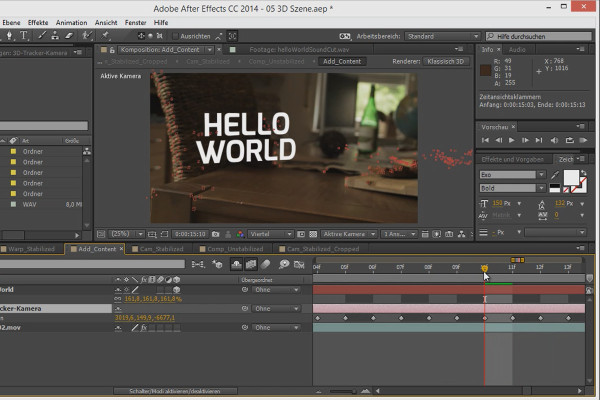Open the Animation menu
The image size is (600, 400).
(x=72, y=23)
